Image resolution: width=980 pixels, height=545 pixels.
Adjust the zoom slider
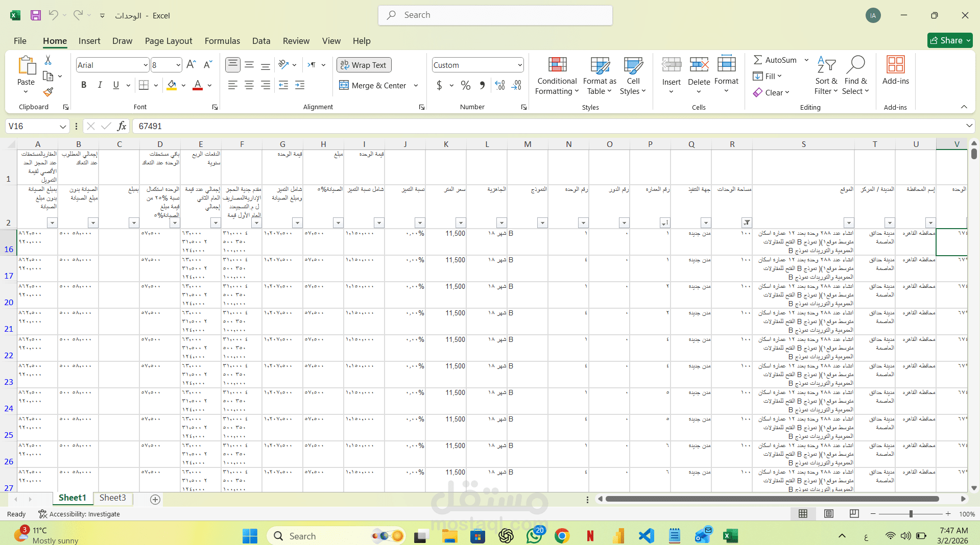point(911,514)
